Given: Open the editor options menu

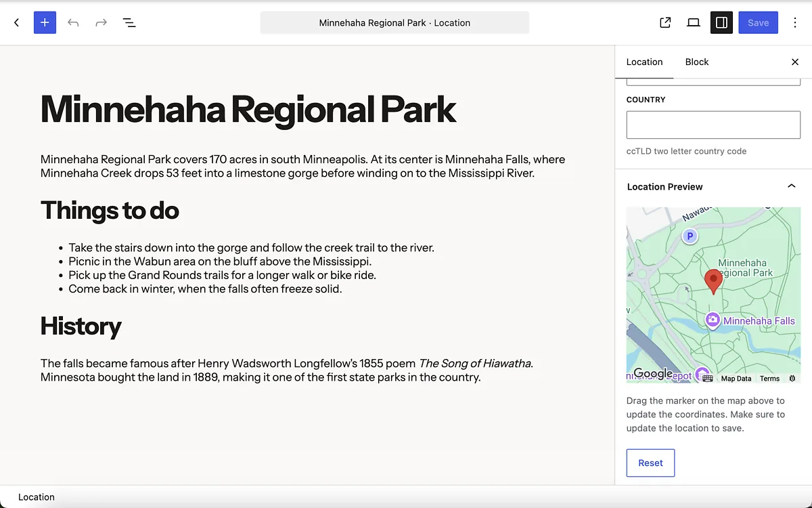Looking at the screenshot, I should [x=795, y=22].
